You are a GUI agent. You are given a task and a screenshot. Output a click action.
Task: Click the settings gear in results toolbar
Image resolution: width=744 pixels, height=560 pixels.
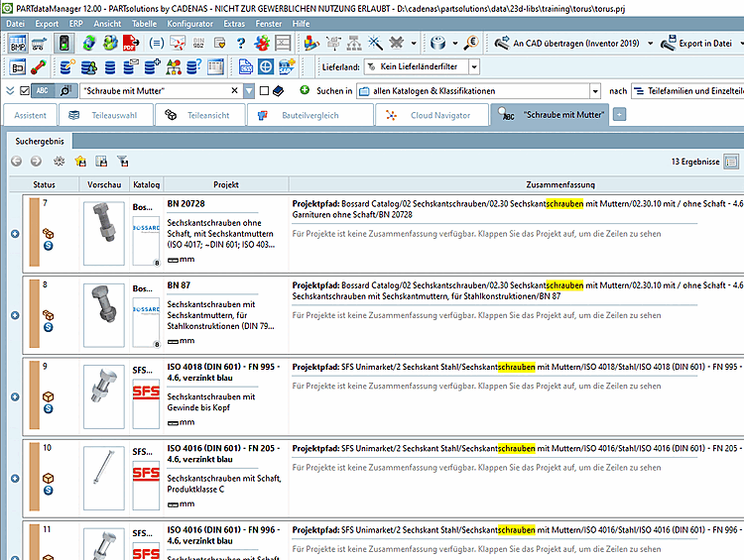click(x=59, y=161)
